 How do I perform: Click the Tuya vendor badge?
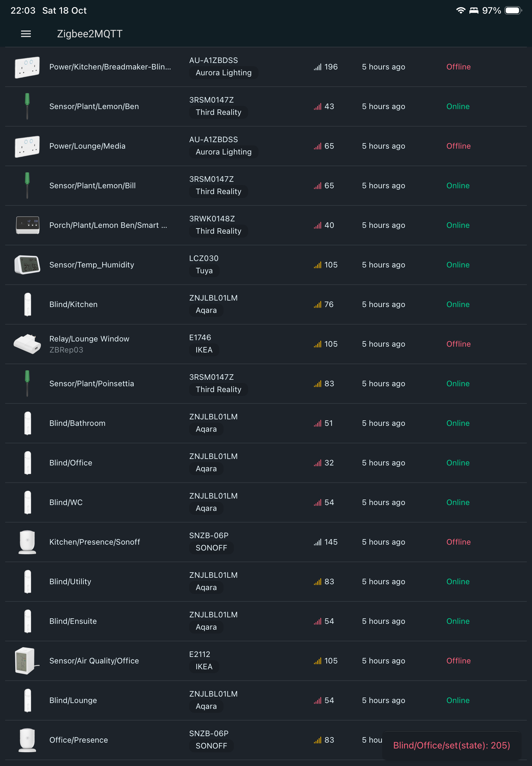point(204,271)
